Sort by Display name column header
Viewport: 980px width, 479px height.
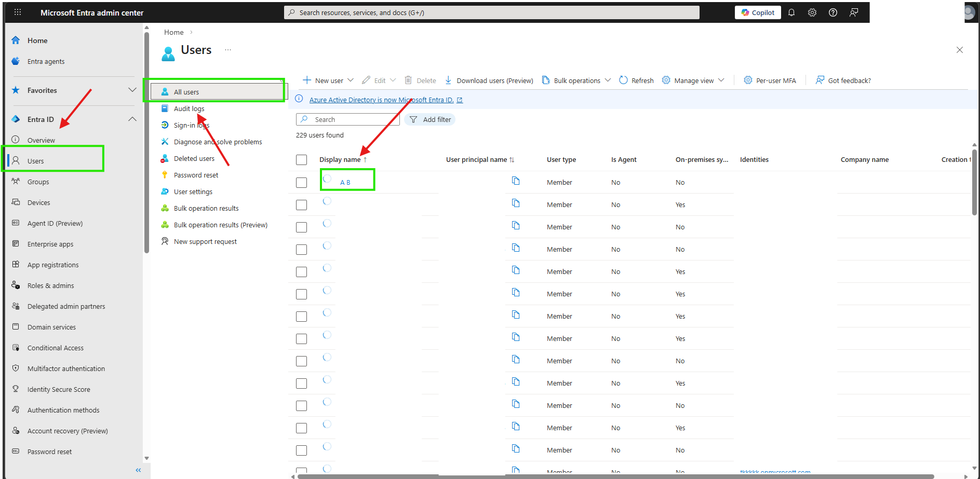[343, 159]
